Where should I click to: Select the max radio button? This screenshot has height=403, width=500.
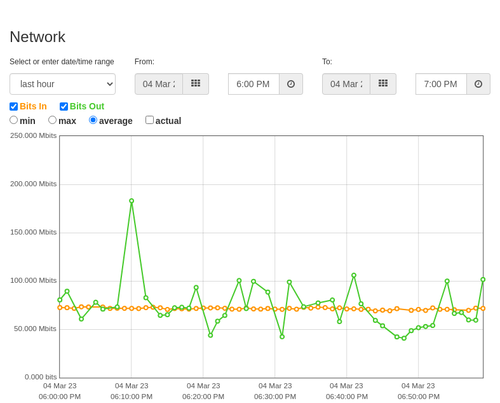[52, 120]
